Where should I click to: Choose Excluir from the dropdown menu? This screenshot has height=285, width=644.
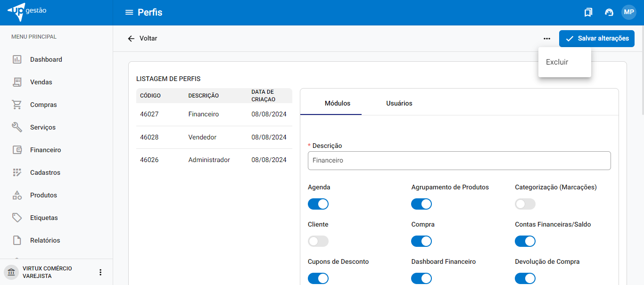pyautogui.click(x=557, y=62)
